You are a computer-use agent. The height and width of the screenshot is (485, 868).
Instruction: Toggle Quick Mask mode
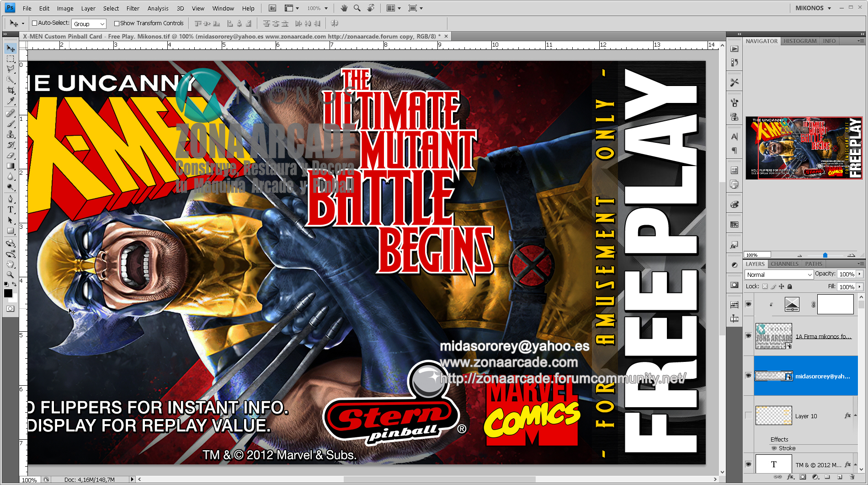click(x=10, y=309)
